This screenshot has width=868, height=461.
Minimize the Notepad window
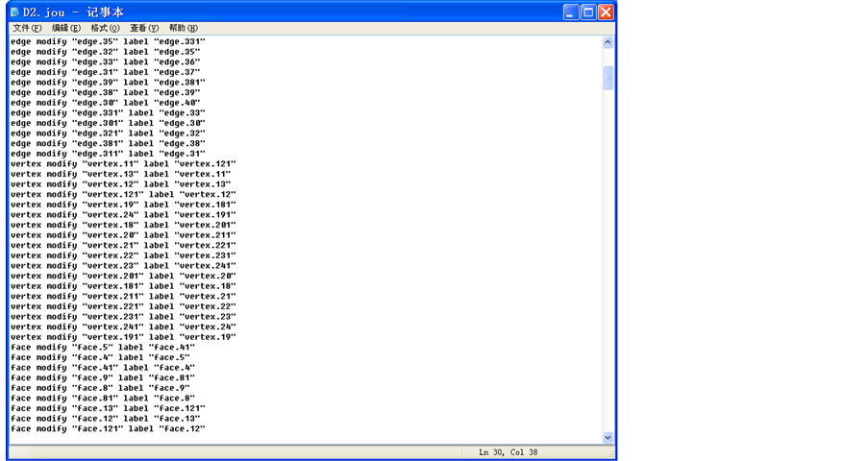pyautogui.click(x=571, y=12)
